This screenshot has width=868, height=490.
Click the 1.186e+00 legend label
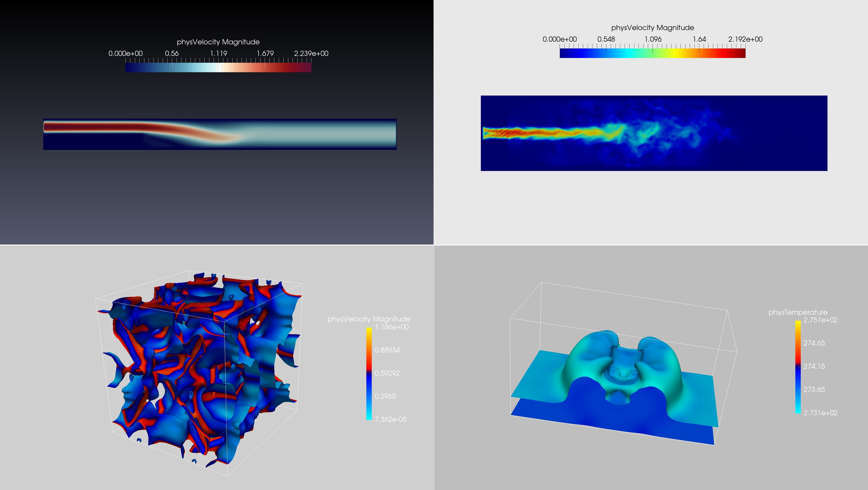tap(392, 327)
